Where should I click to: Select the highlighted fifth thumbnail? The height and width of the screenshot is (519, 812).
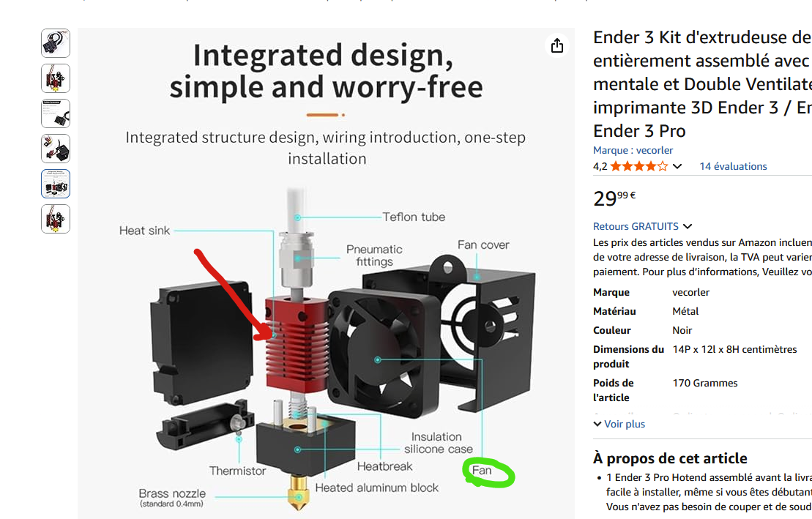click(56, 184)
